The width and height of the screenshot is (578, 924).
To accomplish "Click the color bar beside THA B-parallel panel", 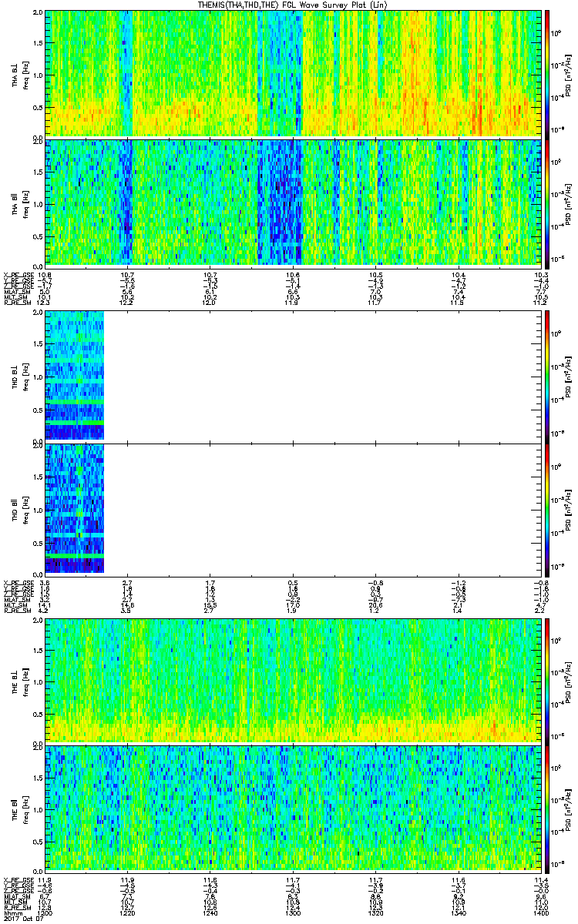I will click(548, 203).
